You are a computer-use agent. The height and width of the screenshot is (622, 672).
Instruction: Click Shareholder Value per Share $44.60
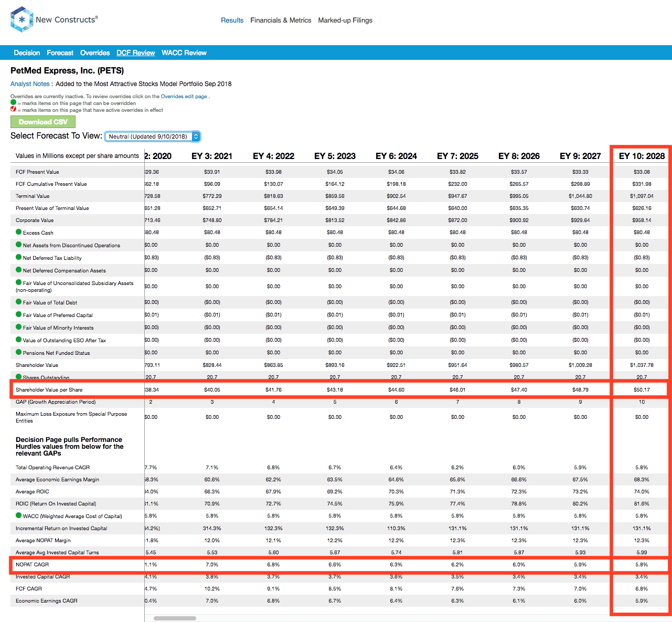(x=396, y=389)
